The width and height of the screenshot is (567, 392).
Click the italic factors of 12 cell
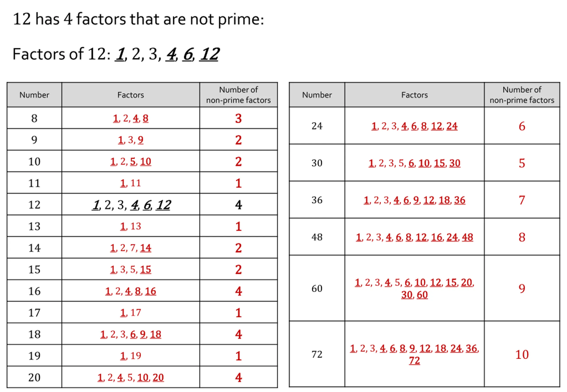130,205
